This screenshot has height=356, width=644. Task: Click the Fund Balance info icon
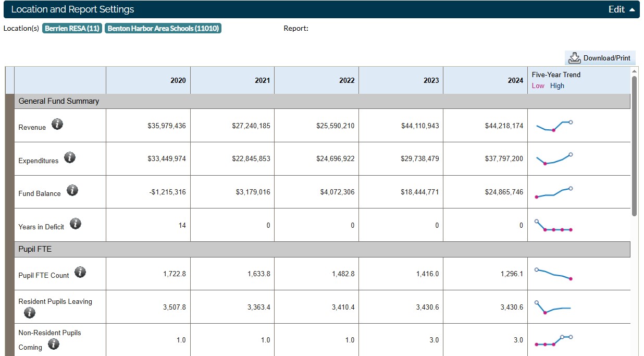(x=72, y=190)
